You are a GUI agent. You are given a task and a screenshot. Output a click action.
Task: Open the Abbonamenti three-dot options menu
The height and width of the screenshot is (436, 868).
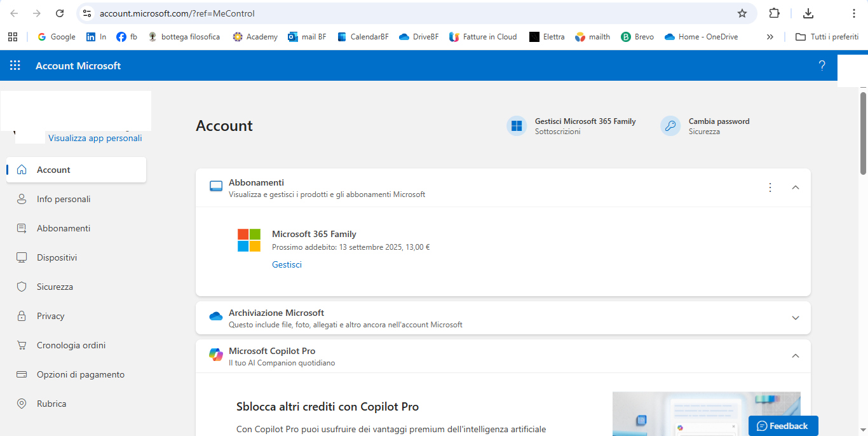[x=770, y=187]
